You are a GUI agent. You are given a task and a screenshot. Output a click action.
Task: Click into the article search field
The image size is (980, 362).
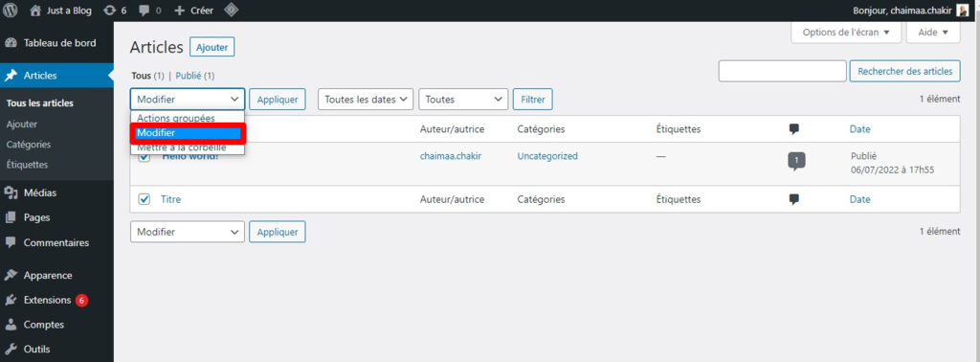(783, 71)
